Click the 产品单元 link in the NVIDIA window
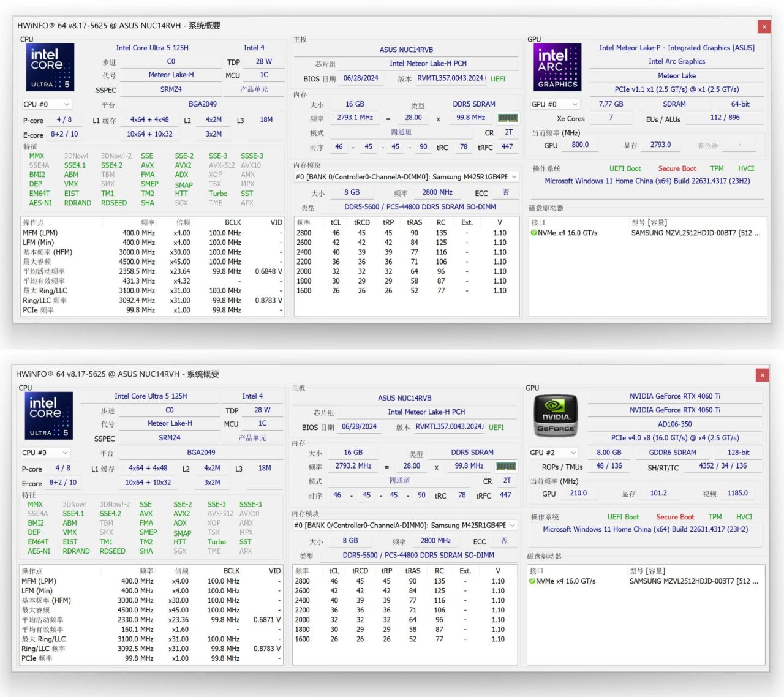The image size is (784, 697). [x=252, y=438]
